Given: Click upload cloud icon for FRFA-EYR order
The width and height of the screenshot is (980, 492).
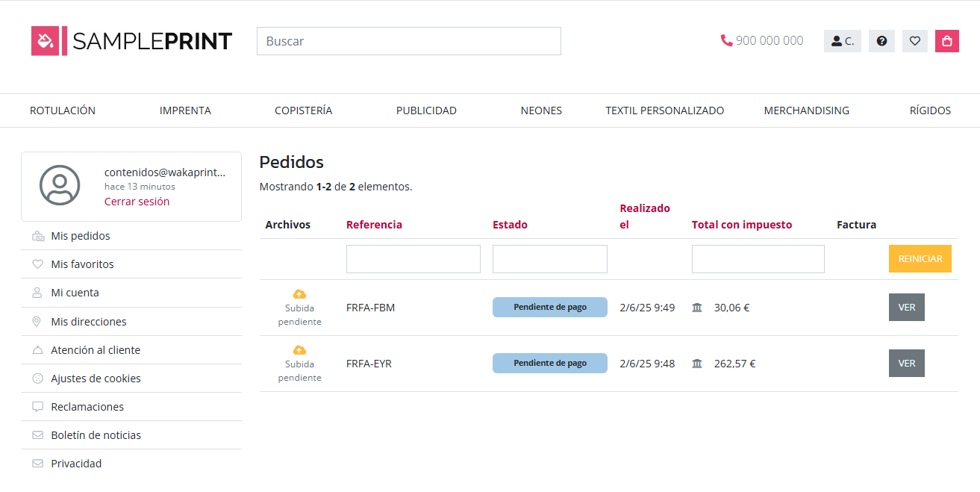Looking at the screenshot, I should pyautogui.click(x=299, y=350).
